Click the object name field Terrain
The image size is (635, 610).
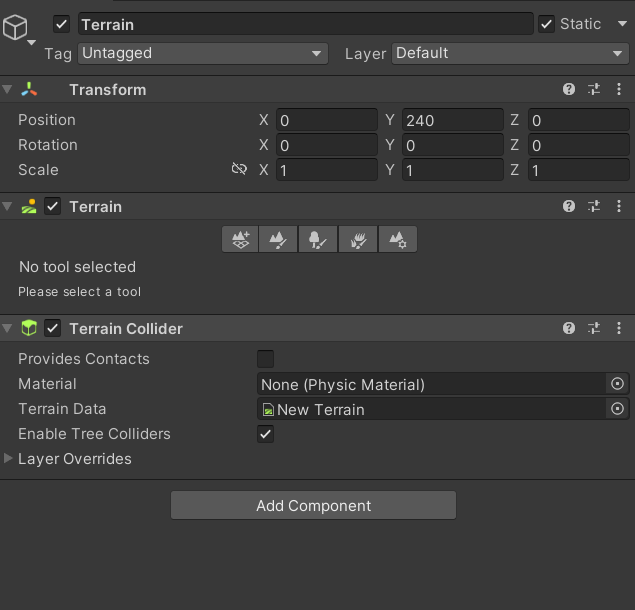tap(306, 24)
